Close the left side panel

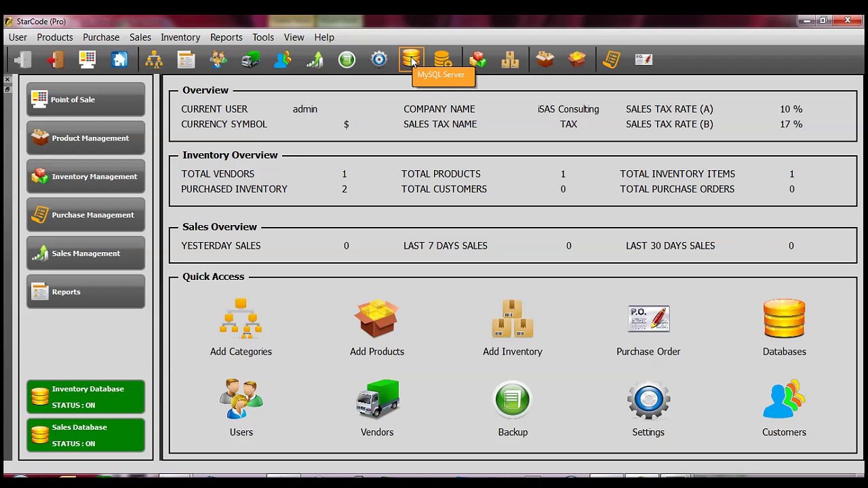tap(7, 80)
